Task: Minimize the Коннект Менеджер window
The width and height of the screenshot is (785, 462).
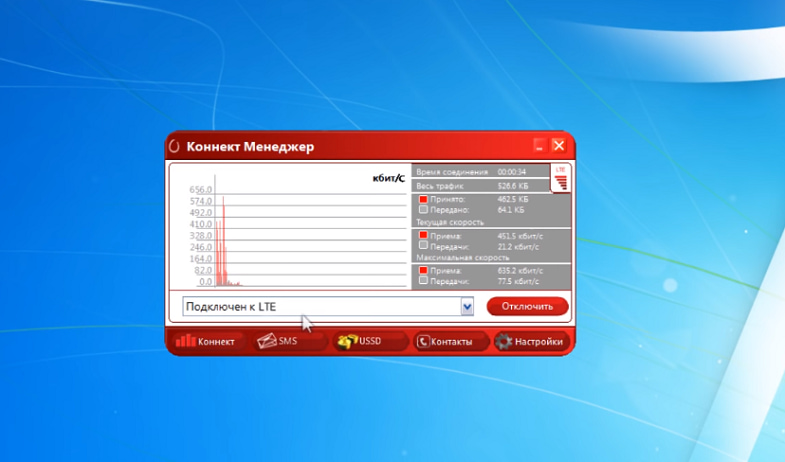Action: point(539,146)
